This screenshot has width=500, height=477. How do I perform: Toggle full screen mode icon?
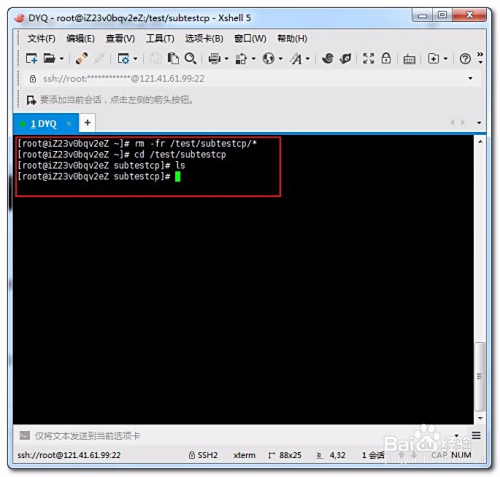pyautogui.click(x=368, y=59)
